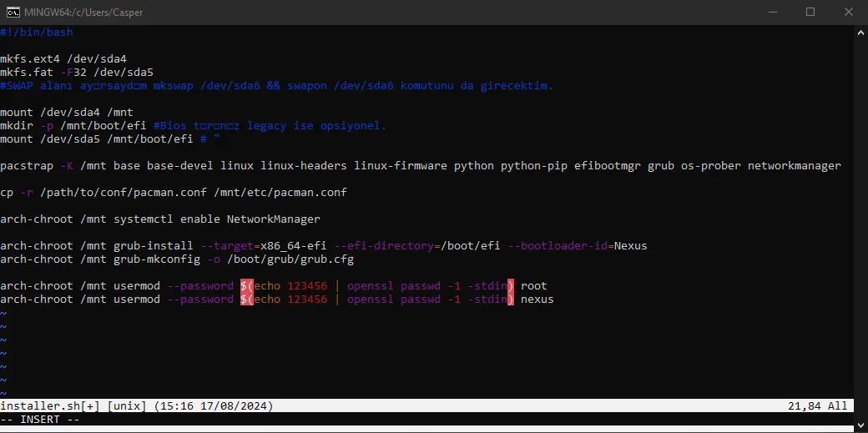Click '/path/to/conf/pacman.conf' source path
Screen dimensions: 868x433
124,192
